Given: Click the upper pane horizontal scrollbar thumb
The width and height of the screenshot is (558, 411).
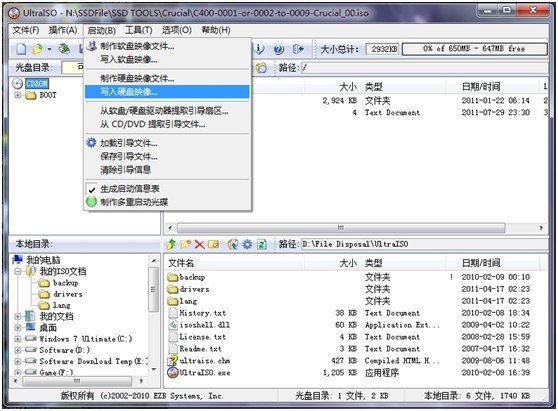Looking at the screenshot, I should tap(341, 227).
